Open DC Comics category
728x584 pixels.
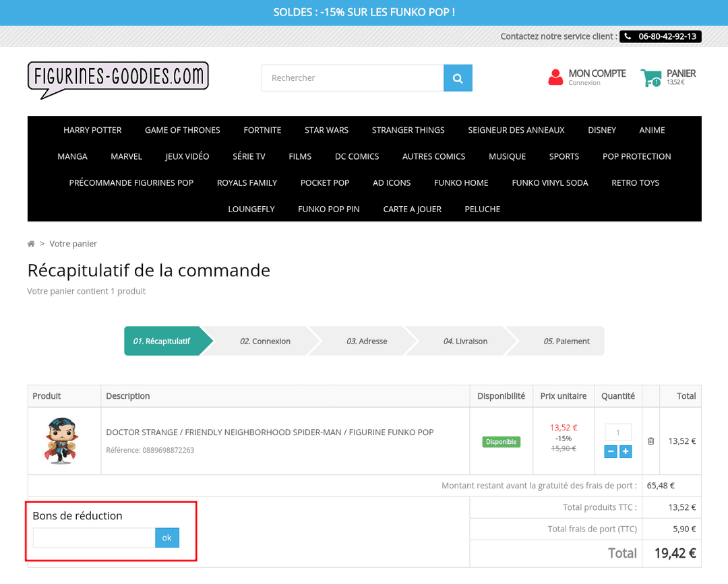click(x=357, y=156)
